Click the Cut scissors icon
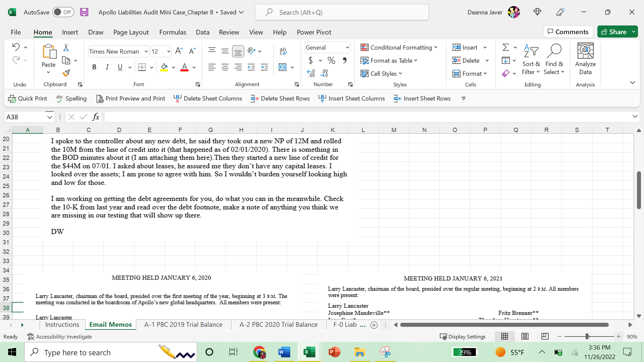This screenshot has height=362, width=644. [x=66, y=48]
